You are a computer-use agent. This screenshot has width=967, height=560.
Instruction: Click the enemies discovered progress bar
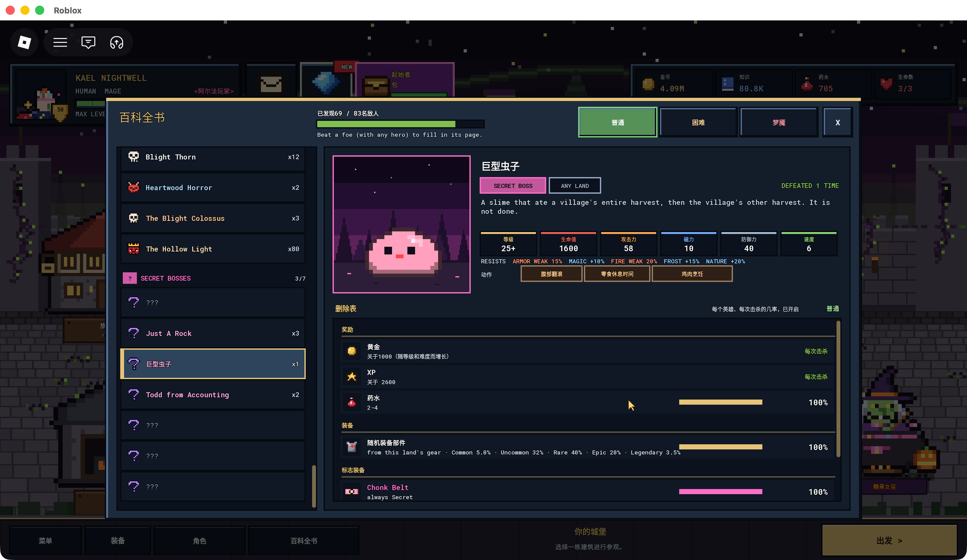click(400, 124)
